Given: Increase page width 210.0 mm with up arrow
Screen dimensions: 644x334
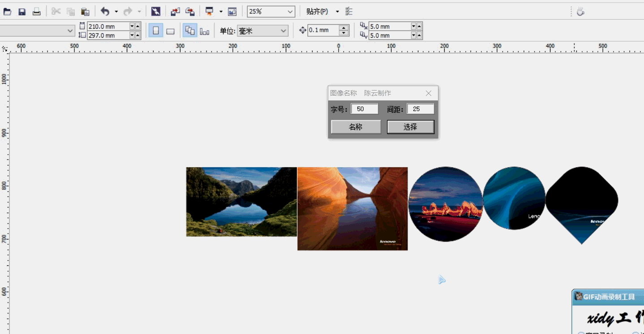Looking at the screenshot, I should point(137,26).
